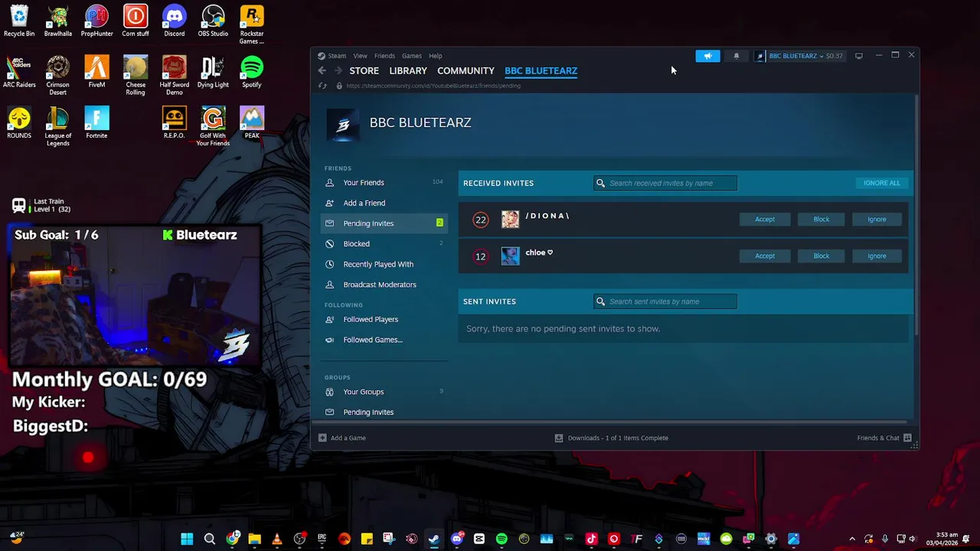Screen dimensions: 980x551
Task: Open League of Legends desktop shortcut
Action: (57, 127)
